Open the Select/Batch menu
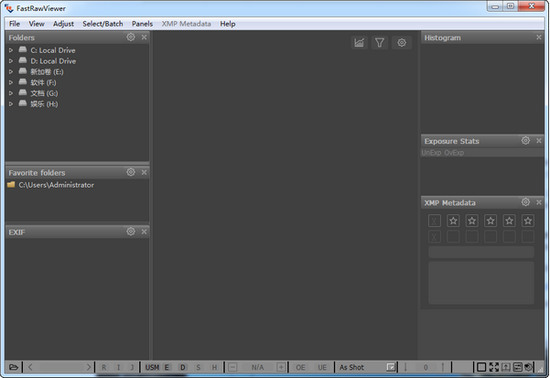The width and height of the screenshot is (550, 378). pyautogui.click(x=103, y=24)
